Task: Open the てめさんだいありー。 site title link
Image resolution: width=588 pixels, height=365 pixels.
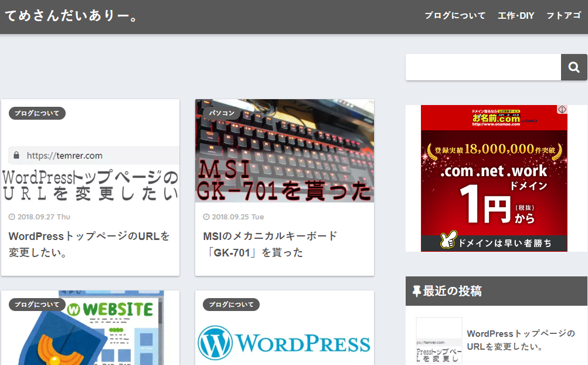Action: point(72,16)
